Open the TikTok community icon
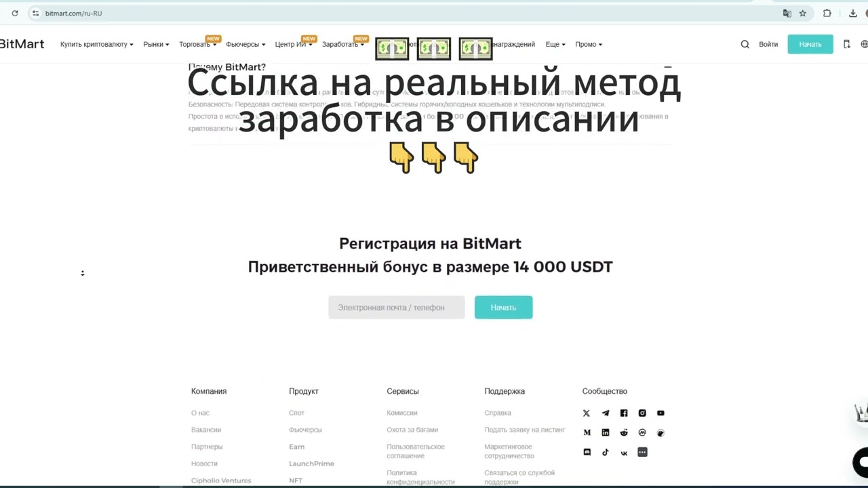Image resolution: width=868 pixels, height=488 pixels. (606, 452)
